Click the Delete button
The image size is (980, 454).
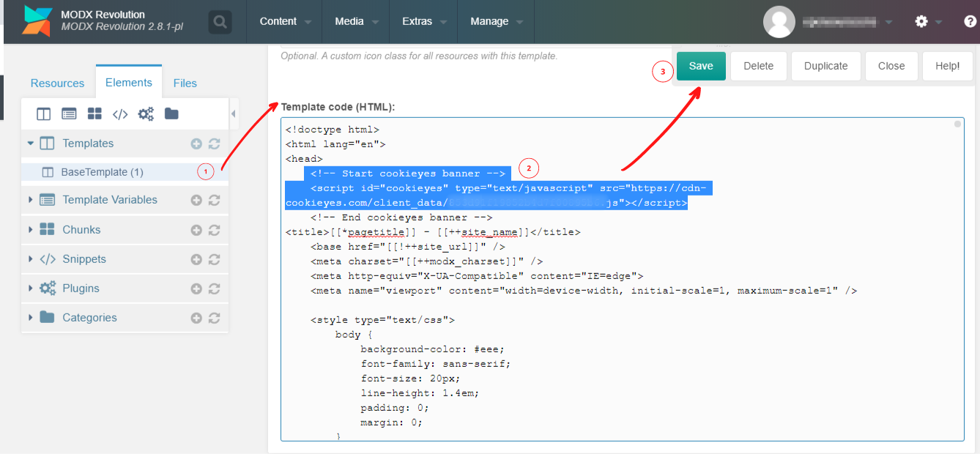[x=759, y=66]
